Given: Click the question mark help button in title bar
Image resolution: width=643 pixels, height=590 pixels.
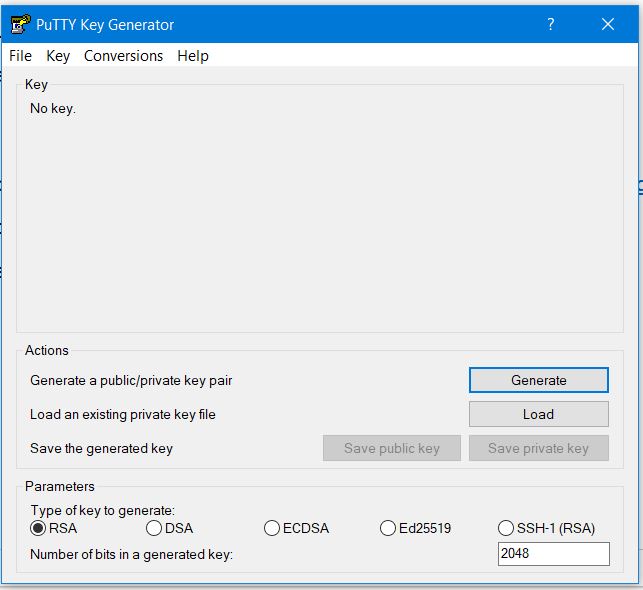Looking at the screenshot, I should pyautogui.click(x=551, y=24).
